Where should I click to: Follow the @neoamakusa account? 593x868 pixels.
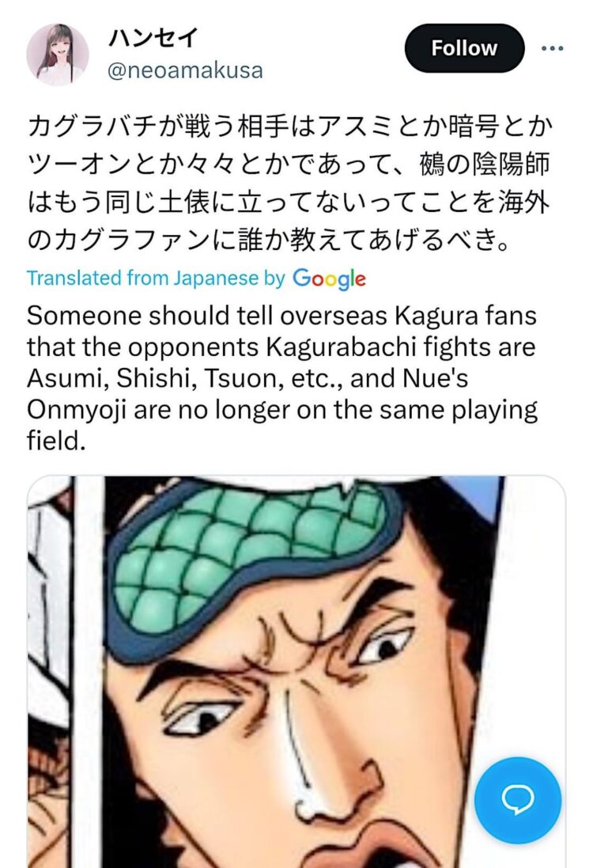[464, 48]
